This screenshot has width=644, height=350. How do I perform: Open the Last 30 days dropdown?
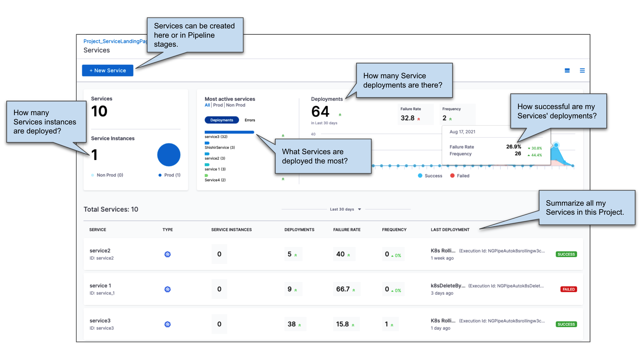coord(345,209)
